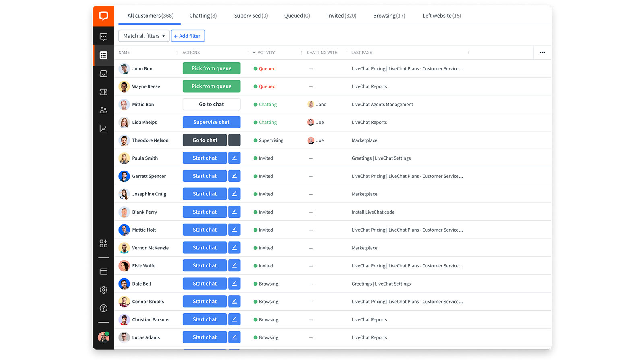Start chat with Paula Smith
644x362 pixels.
pos(204,158)
